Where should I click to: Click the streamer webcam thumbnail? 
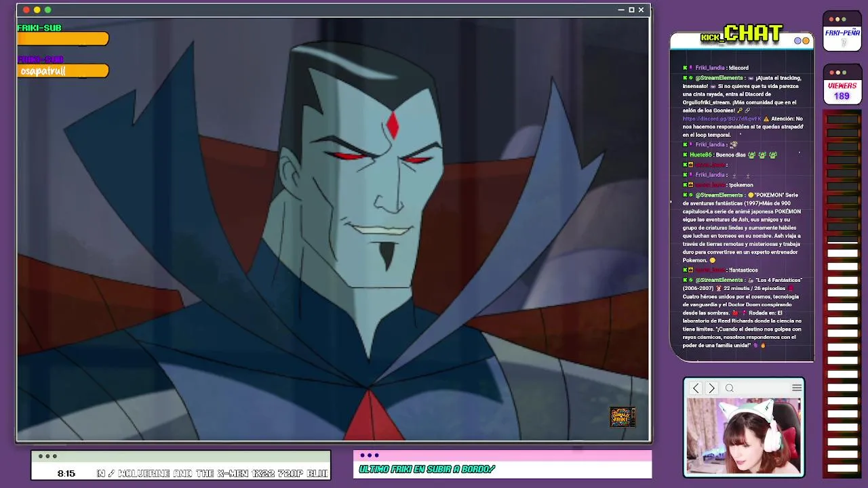(743, 436)
